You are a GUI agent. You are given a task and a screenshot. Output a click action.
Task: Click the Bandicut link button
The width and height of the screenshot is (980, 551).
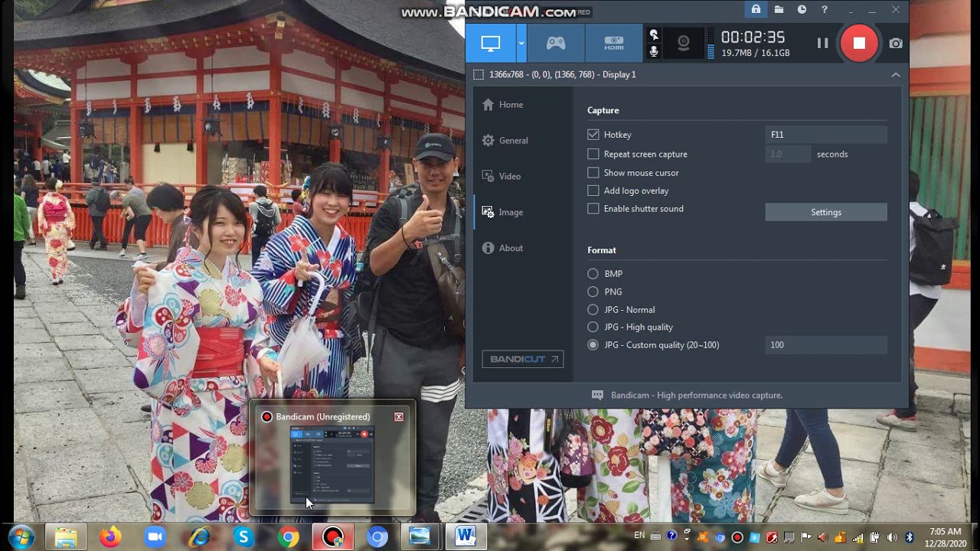click(x=523, y=359)
